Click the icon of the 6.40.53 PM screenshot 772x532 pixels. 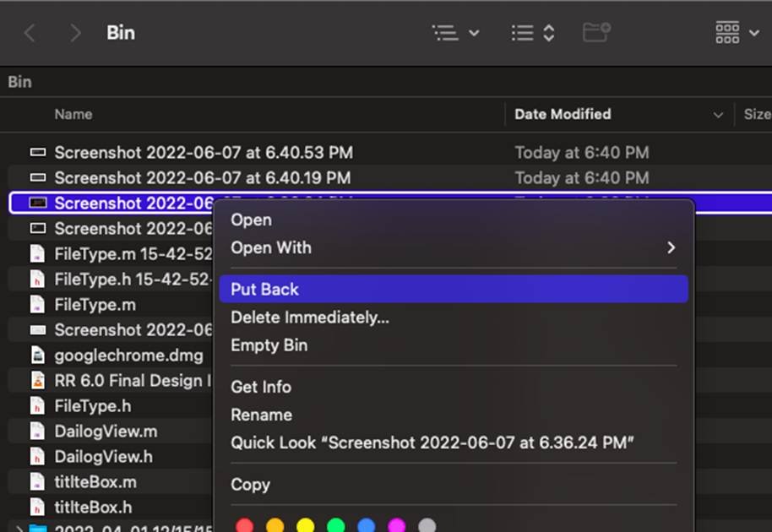[37, 153]
